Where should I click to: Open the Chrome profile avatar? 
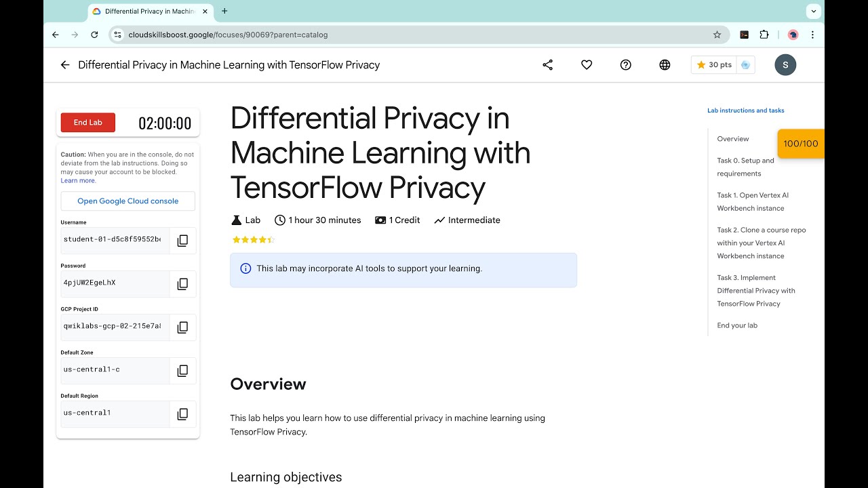point(793,35)
